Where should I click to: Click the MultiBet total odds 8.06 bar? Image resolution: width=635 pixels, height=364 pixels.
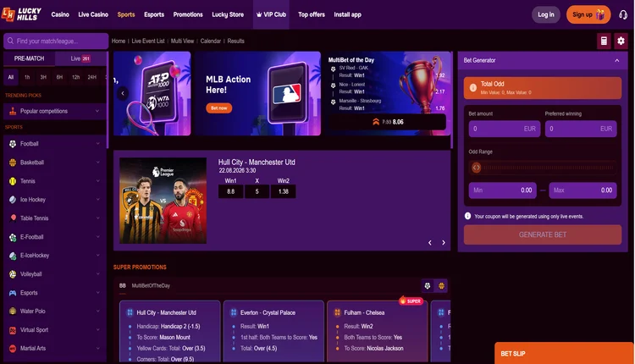pos(387,122)
